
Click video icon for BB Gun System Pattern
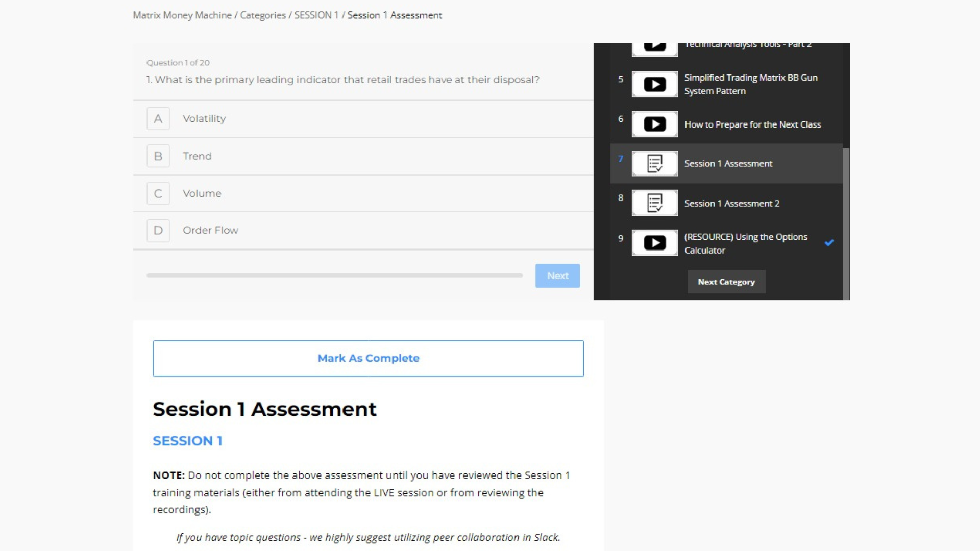[x=654, y=84]
